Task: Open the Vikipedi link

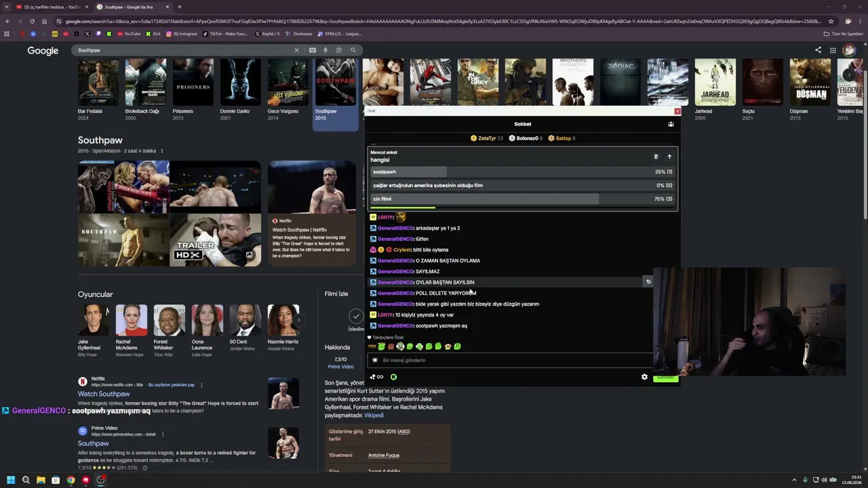Action: 374,415
